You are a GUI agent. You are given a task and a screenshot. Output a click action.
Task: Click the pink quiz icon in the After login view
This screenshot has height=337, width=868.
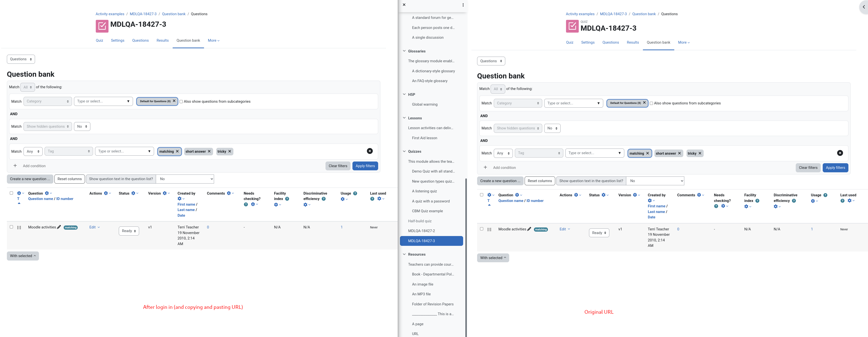(x=102, y=26)
